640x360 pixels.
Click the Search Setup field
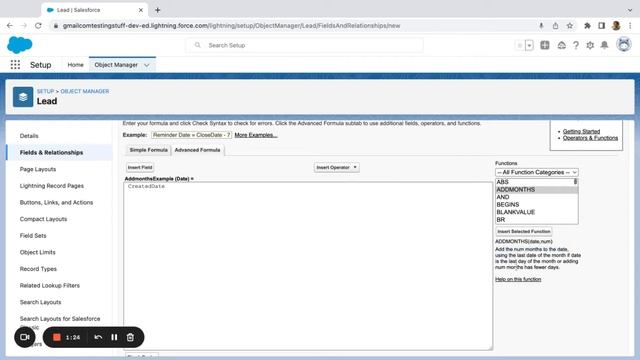point(304,45)
